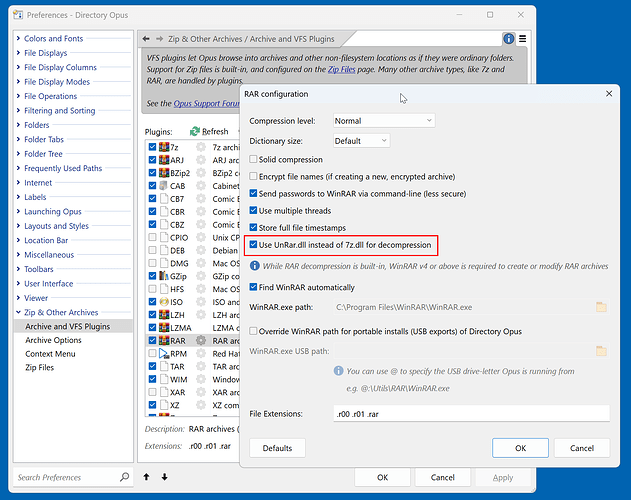Viewport: 631px width, 500px height.
Task: Close the RAR configuration dialog
Action: pos(609,93)
